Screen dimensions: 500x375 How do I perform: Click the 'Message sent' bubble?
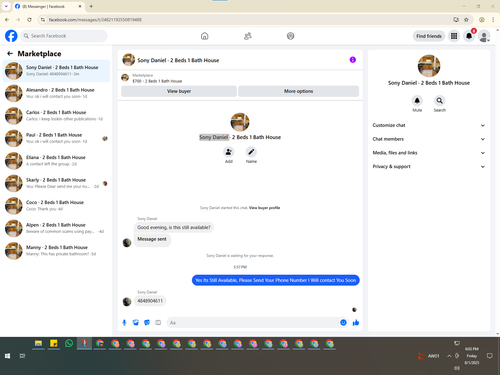(x=152, y=239)
